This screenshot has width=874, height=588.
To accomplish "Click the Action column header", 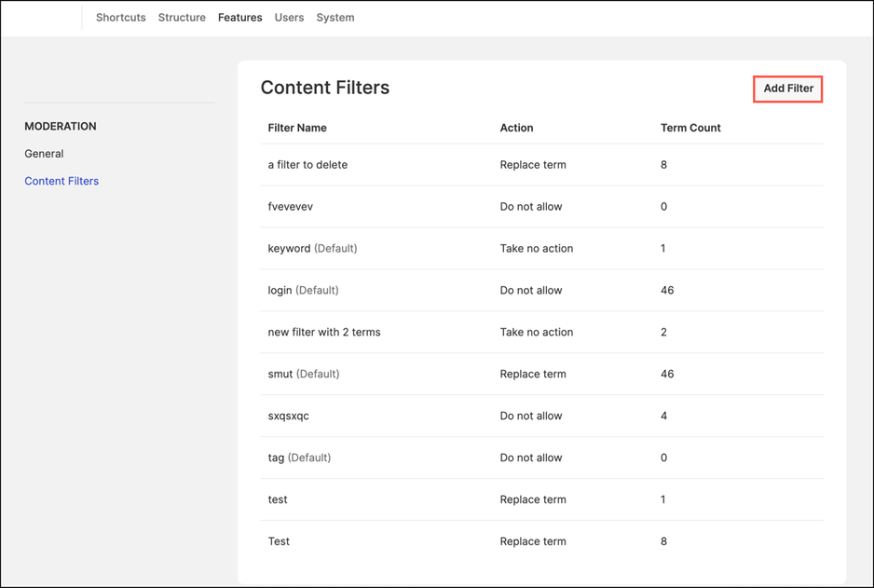I will [x=516, y=128].
